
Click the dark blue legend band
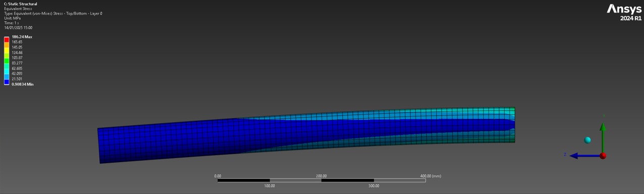click(x=7, y=81)
